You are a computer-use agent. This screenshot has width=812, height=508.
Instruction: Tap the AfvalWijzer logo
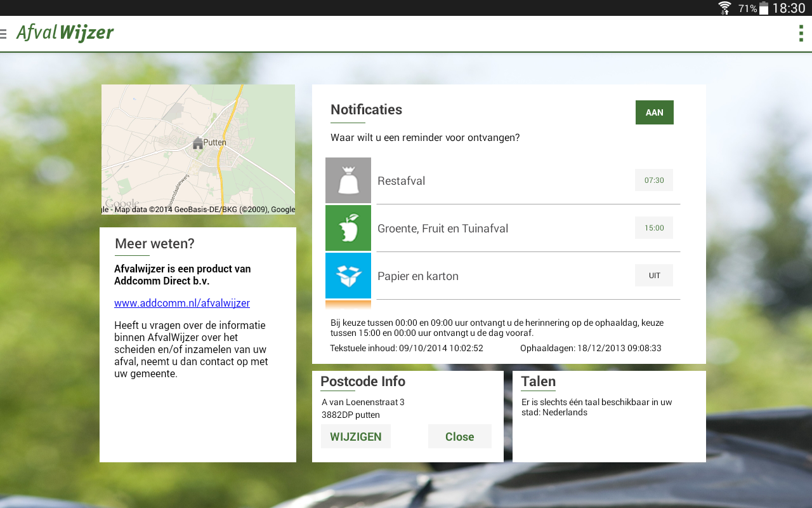click(65, 33)
